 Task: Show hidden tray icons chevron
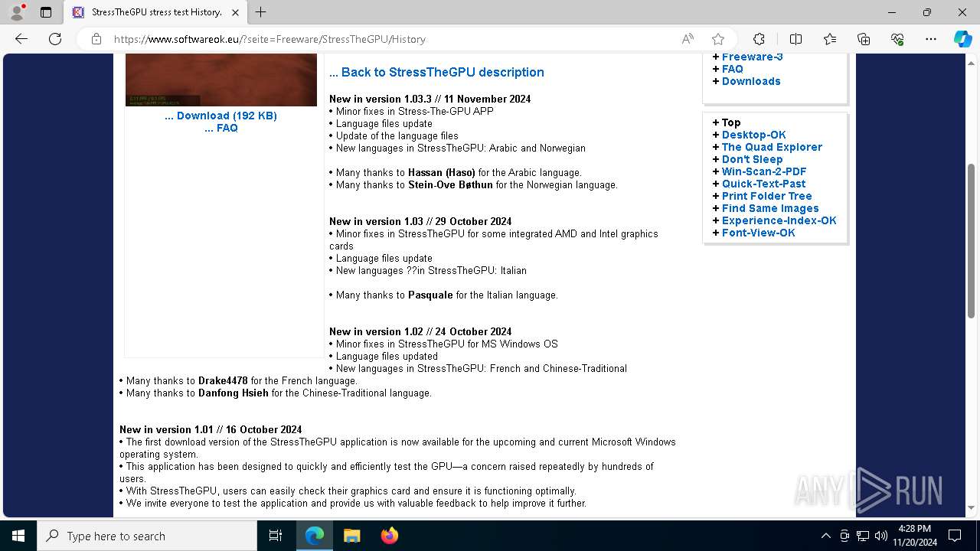[x=825, y=536]
